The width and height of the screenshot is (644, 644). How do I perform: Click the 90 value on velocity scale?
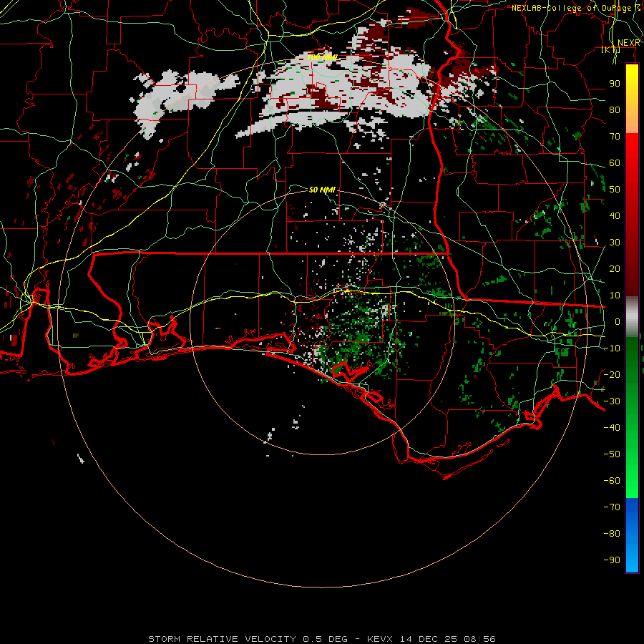click(615, 84)
